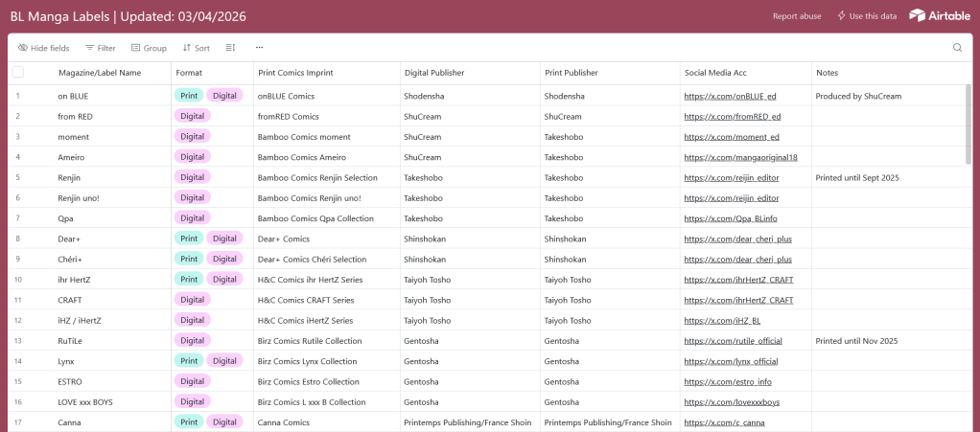The height and width of the screenshot is (432, 980).
Task: Open the onBLUE_ed x.com link
Action: [730, 97]
